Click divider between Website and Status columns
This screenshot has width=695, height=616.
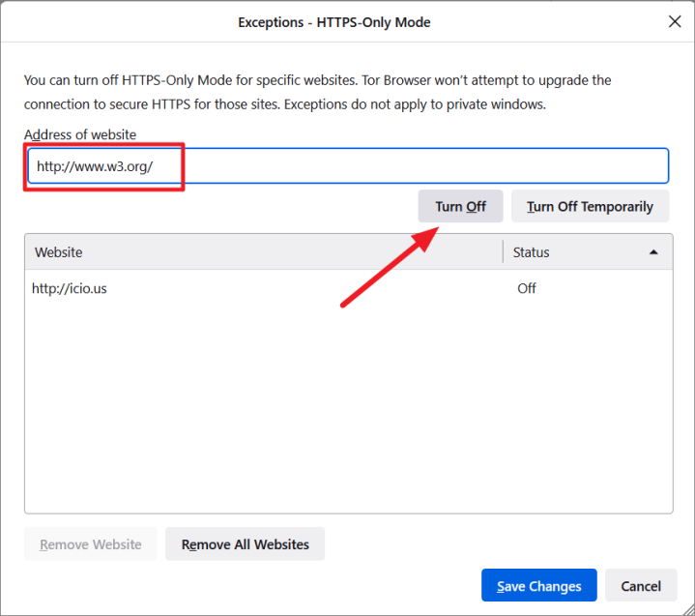503,252
